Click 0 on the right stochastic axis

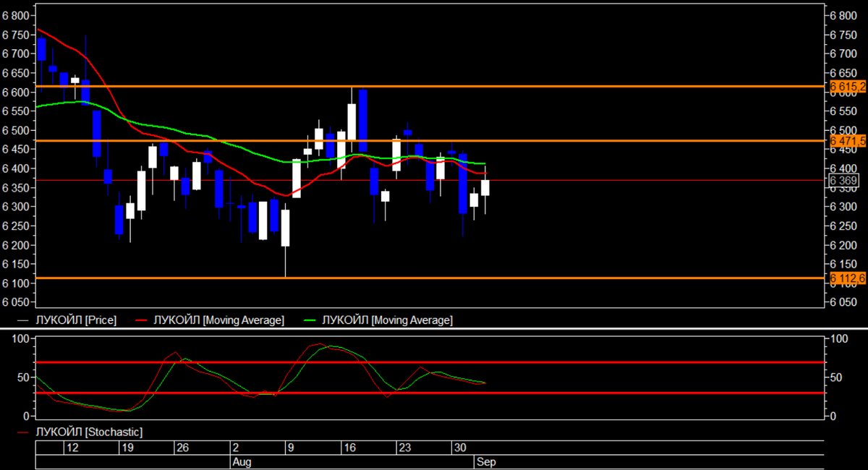[833, 416]
